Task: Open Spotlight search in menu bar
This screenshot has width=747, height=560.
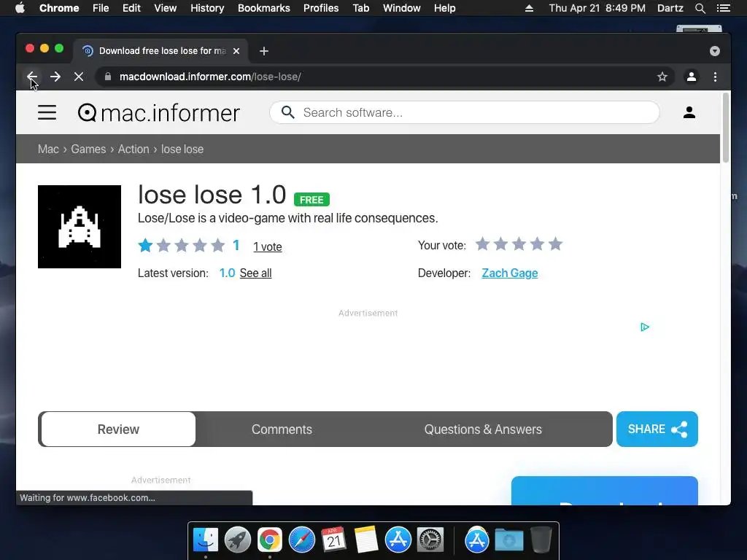Action: [x=700, y=8]
